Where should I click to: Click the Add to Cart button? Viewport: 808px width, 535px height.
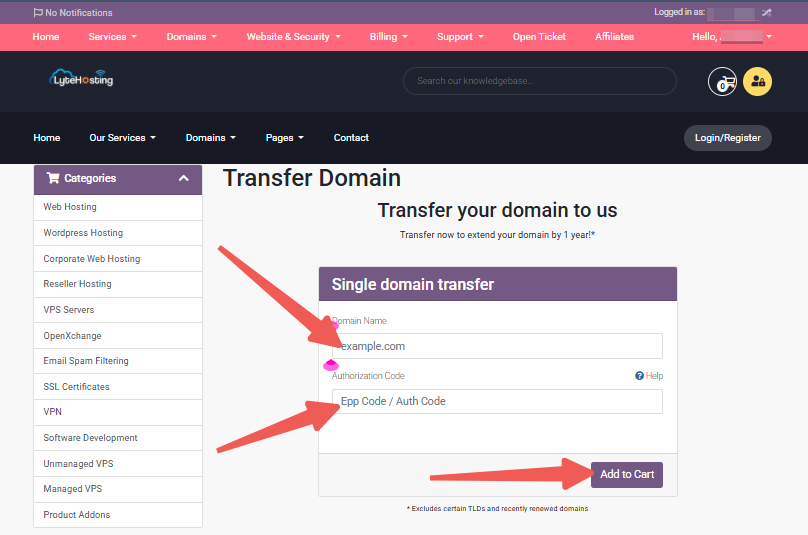click(x=627, y=474)
